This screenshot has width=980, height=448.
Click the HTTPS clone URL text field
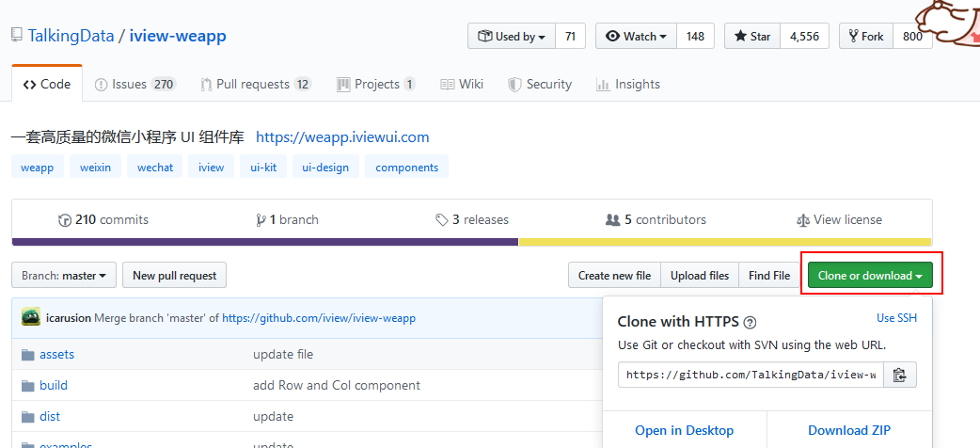751,375
